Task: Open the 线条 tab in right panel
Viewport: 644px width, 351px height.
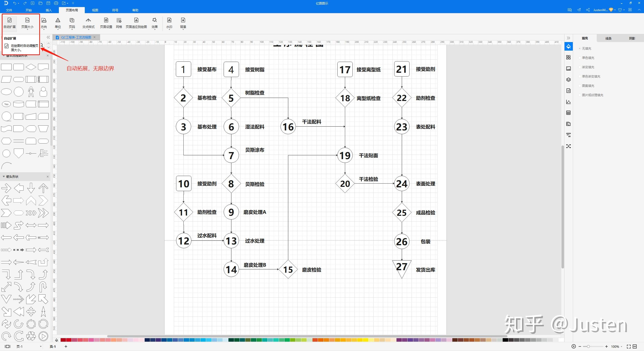Action: pos(608,38)
